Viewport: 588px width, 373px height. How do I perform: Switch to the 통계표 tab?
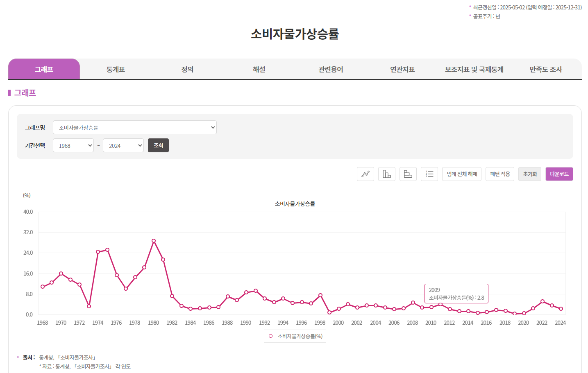coord(116,69)
